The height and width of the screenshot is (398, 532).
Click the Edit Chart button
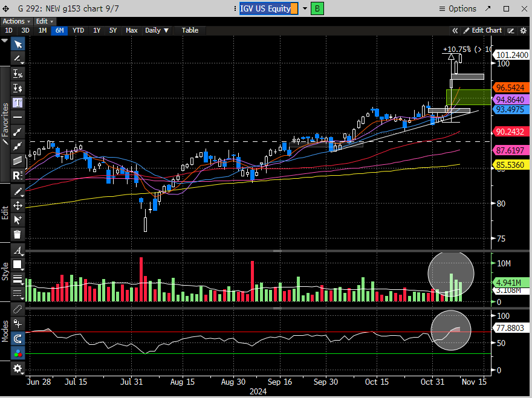point(482,31)
